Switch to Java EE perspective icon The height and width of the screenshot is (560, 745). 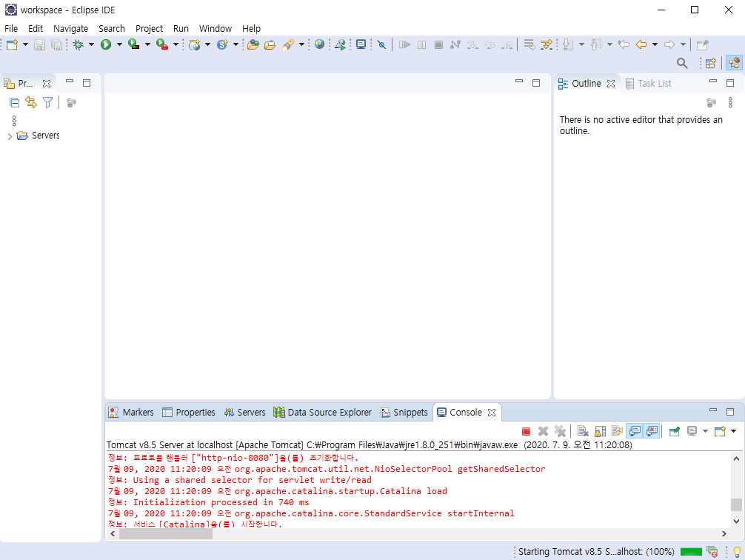pos(734,63)
